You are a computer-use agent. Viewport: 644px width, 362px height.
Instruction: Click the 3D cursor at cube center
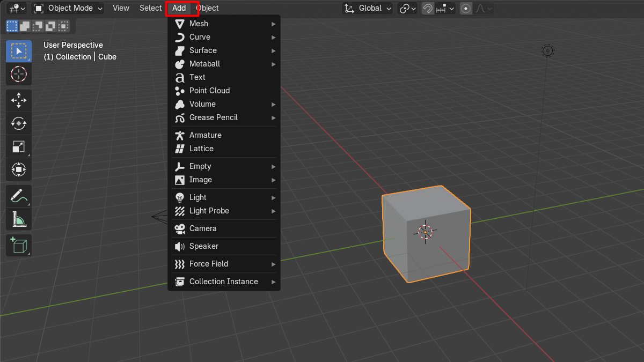coord(426,232)
